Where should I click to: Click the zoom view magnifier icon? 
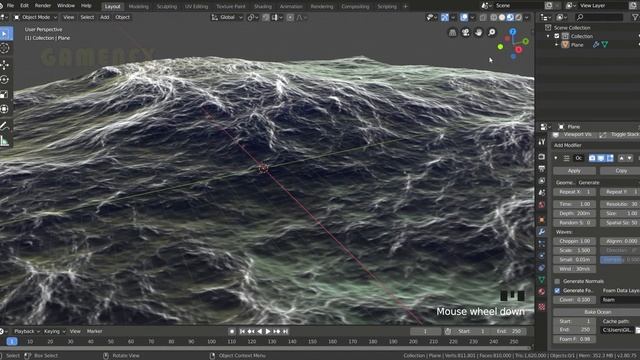tap(491, 32)
